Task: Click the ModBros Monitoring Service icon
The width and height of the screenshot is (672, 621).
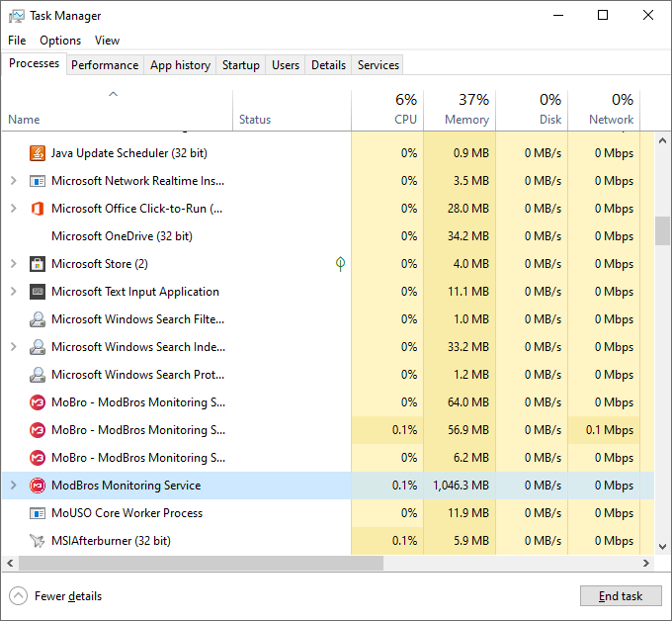Action: pyautogui.click(x=38, y=486)
